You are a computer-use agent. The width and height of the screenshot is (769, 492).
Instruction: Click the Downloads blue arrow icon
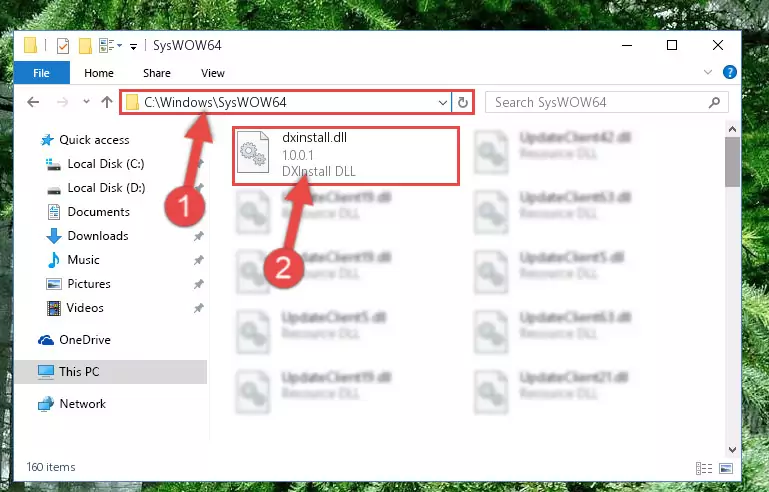[53, 236]
